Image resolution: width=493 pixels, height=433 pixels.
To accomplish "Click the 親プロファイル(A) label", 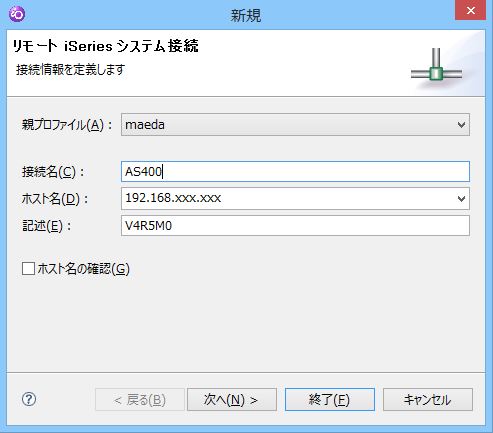I will [67, 125].
